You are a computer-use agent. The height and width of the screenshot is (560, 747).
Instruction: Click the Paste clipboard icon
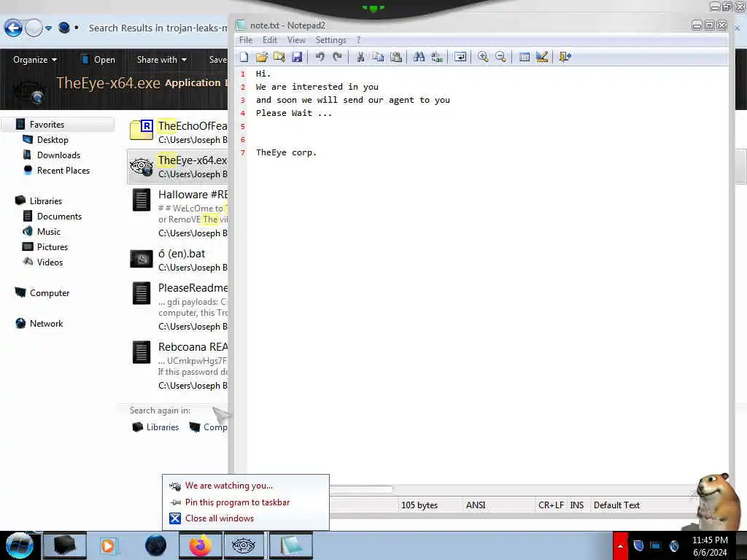click(x=396, y=57)
